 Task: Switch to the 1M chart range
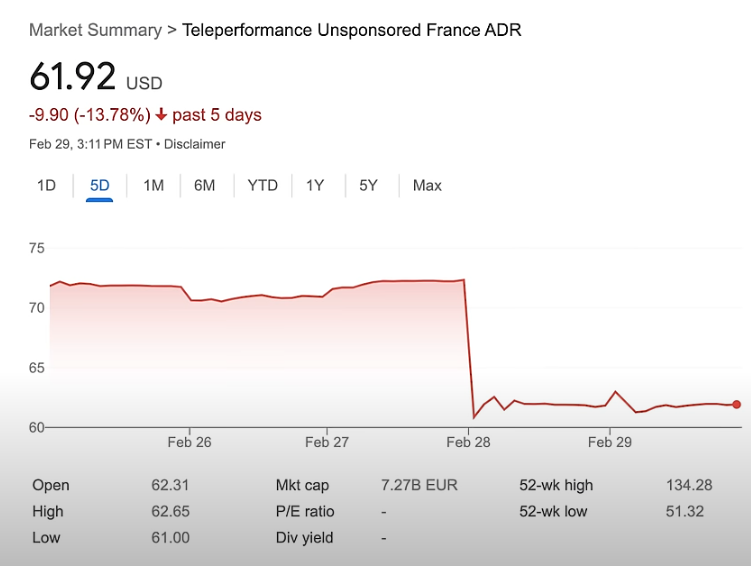153,186
